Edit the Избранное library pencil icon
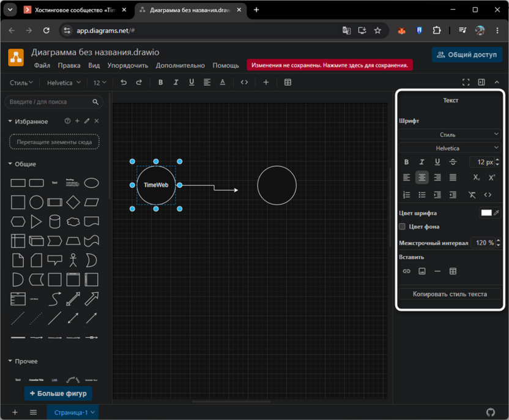This screenshot has width=509, height=420. (x=87, y=121)
